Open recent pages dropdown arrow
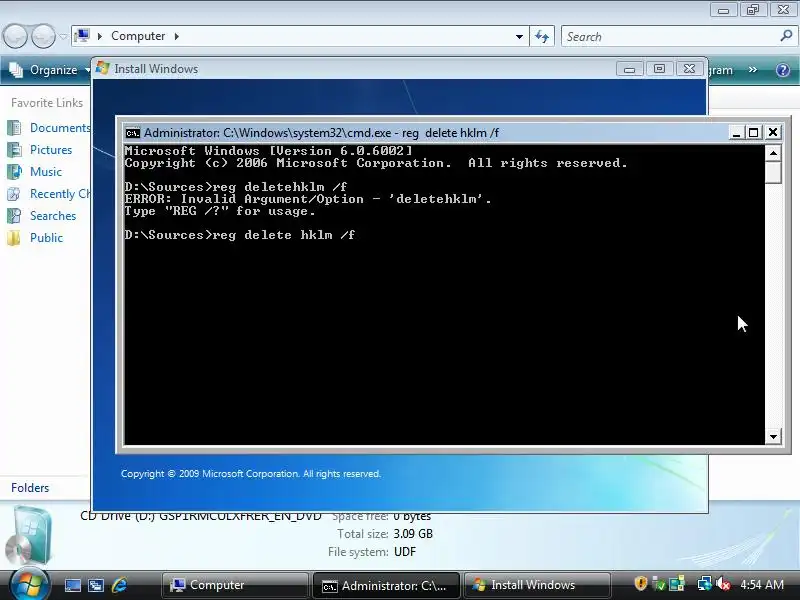 [x=63, y=37]
